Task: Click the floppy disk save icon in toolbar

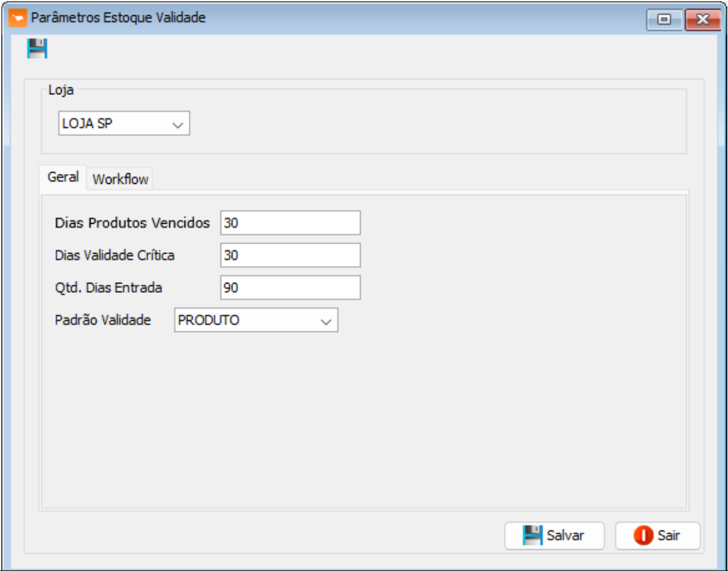Action: point(37,48)
